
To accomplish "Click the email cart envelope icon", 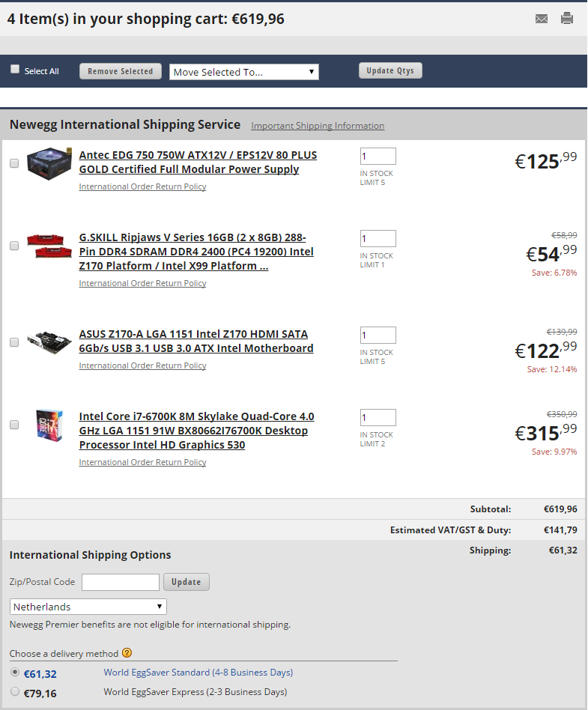I will 542,19.
